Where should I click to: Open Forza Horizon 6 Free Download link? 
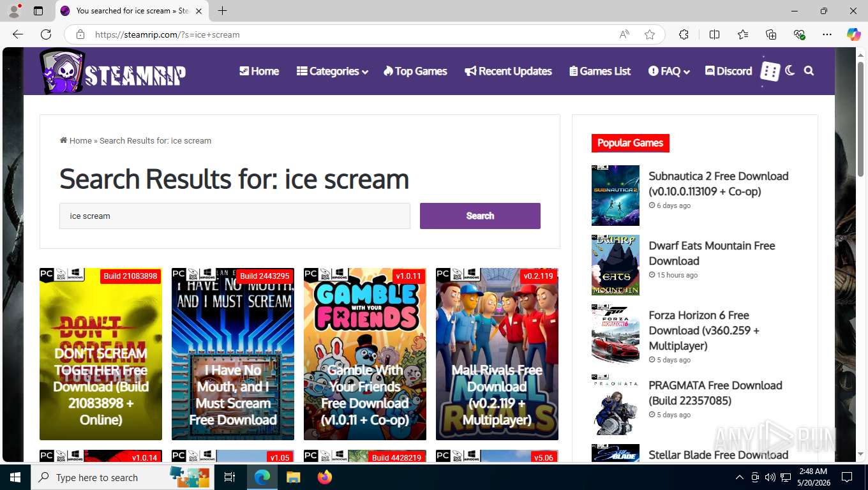(704, 330)
